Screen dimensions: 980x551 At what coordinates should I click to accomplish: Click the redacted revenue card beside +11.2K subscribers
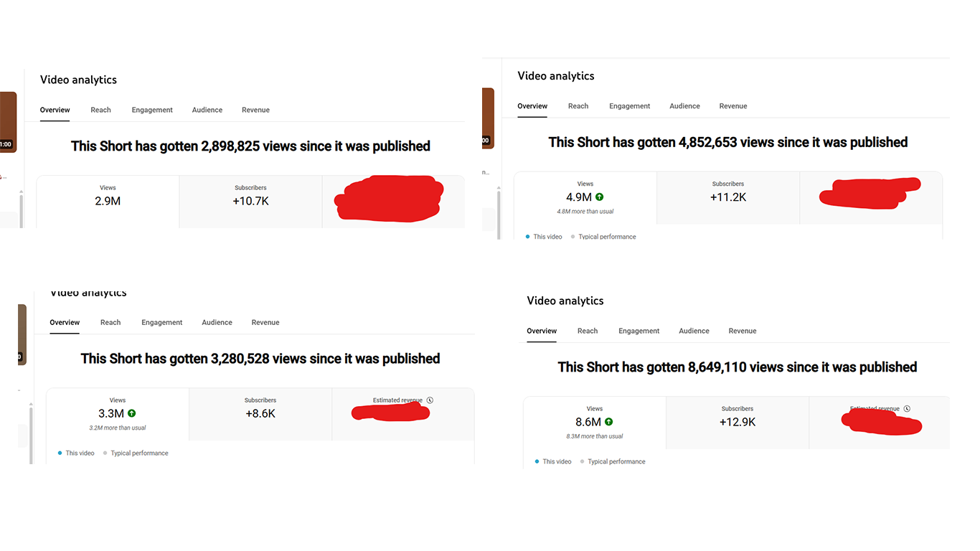pos(870,197)
